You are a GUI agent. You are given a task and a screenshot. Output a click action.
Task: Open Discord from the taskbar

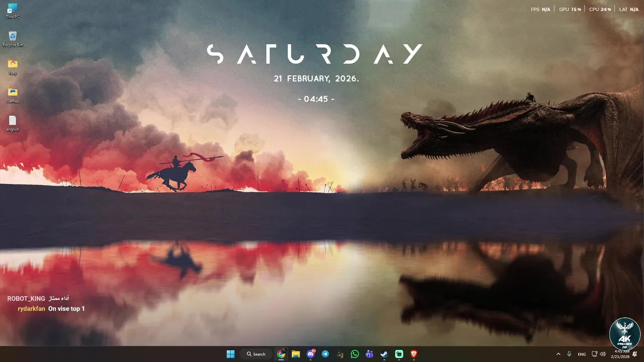coord(310,354)
